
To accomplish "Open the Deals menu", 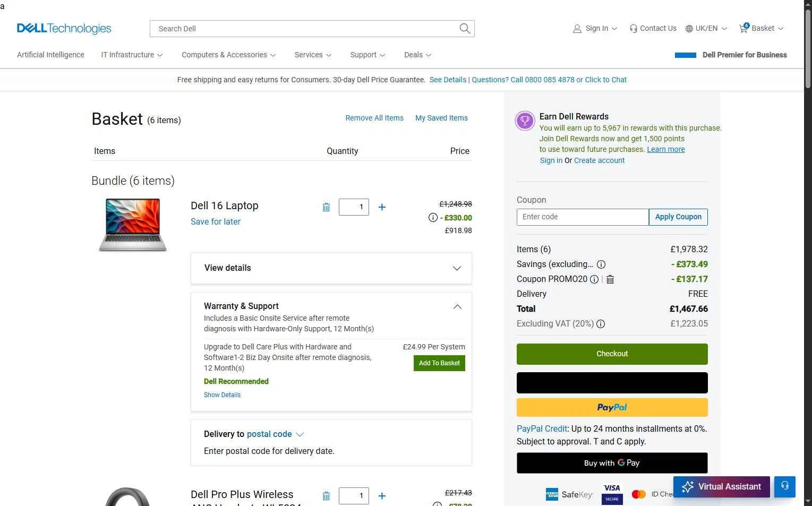I will 418,55.
